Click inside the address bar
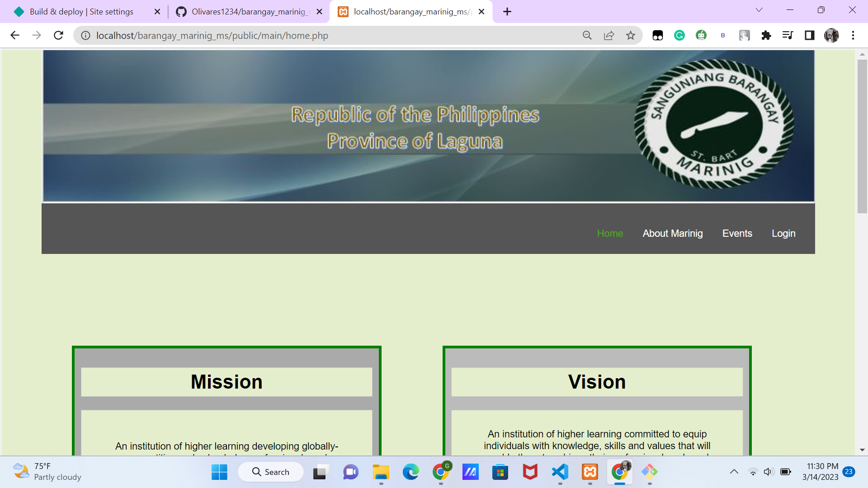Viewport: 868px width, 488px height. 316,35
